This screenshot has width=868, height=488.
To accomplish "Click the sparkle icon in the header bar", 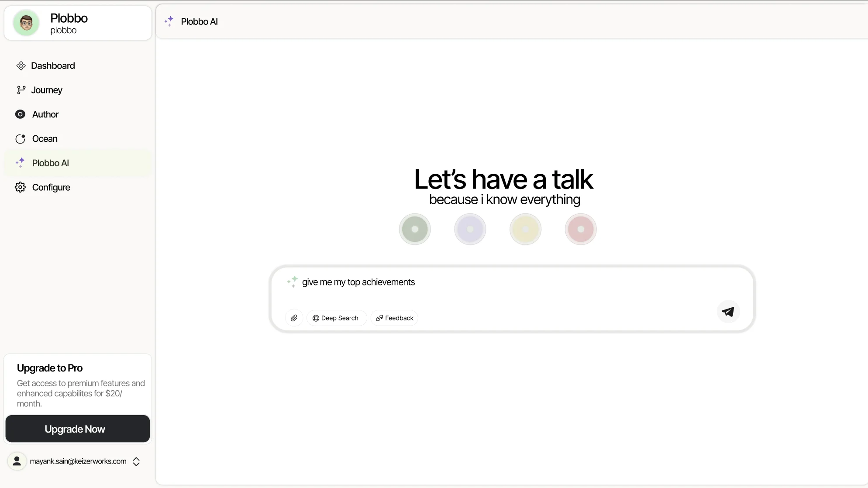I will [x=169, y=21].
